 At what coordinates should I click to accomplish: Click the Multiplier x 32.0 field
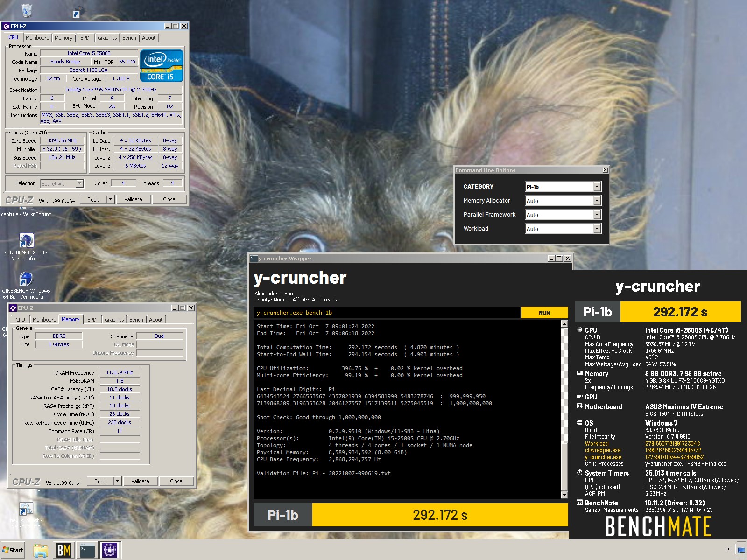pyautogui.click(x=62, y=149)
